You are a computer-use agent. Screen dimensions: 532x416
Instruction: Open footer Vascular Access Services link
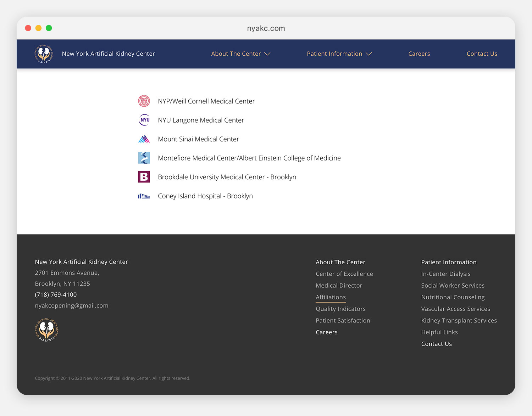pos(455,309)
